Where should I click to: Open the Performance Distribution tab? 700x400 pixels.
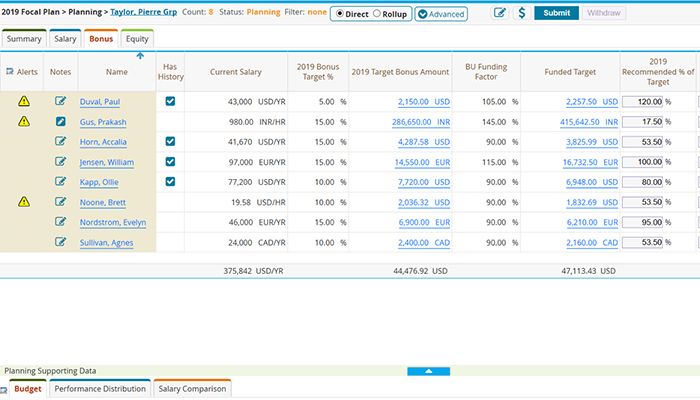click(x=98, y=389)
